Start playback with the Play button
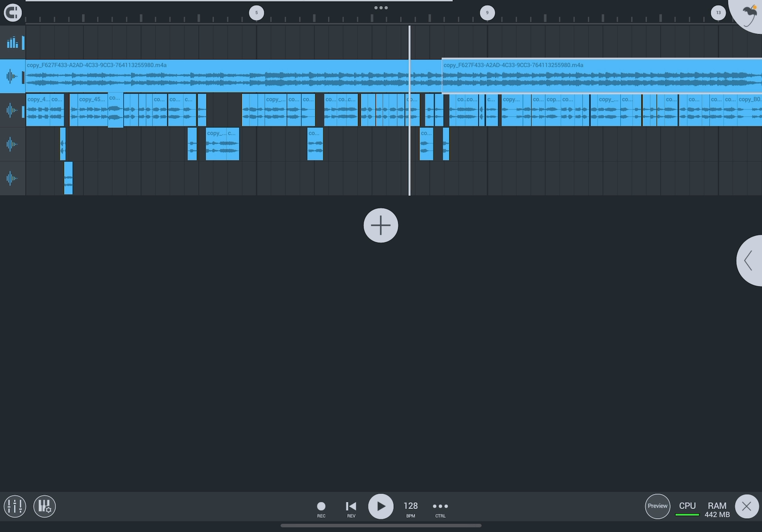Image resolution: width=762 pixels, height=532 pixels. click(x=381, y=506)
